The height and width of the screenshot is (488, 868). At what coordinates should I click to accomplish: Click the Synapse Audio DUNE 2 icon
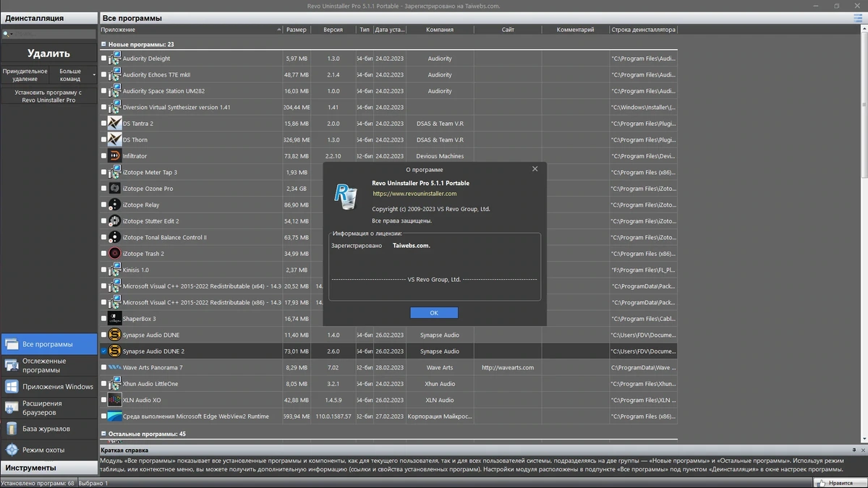click(114, 351)
